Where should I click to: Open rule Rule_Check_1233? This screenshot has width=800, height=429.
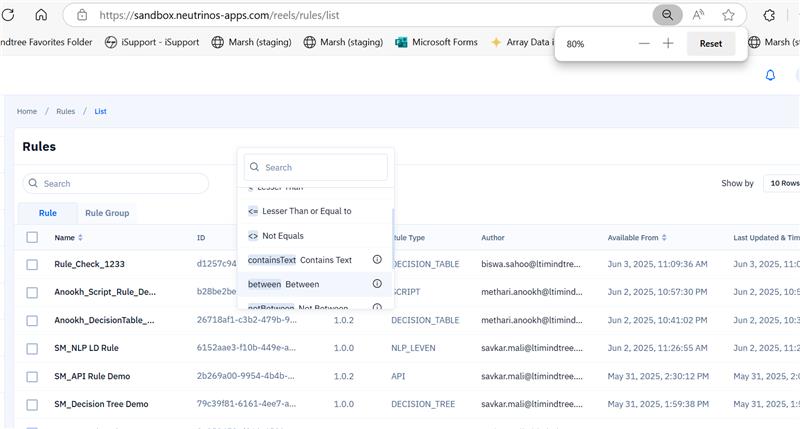tap(89, 264)
